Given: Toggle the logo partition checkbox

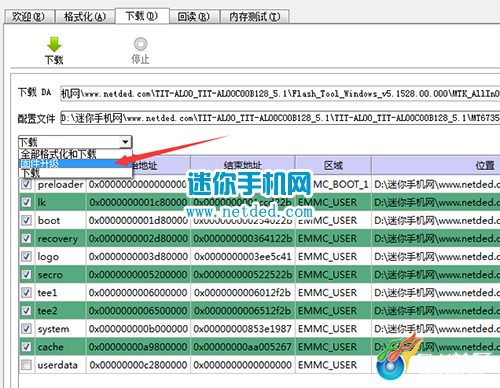Looking at the screenshot, I should point(26,256).
